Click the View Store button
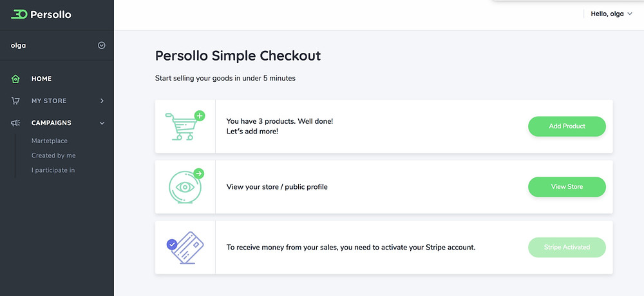Image resolution: width=644 pixels, height=296 pixels. point(567,186)
